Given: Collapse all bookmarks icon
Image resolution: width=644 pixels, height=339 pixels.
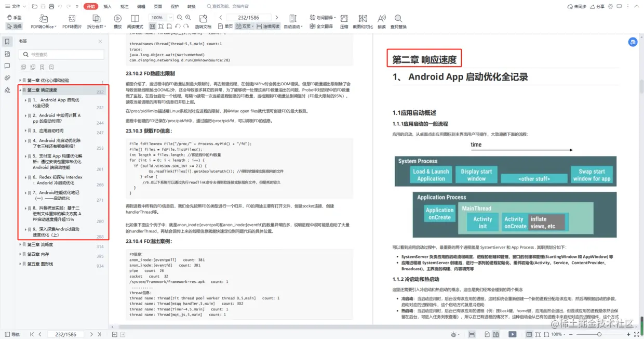Looking at the screenshot, I should point(32,67).
